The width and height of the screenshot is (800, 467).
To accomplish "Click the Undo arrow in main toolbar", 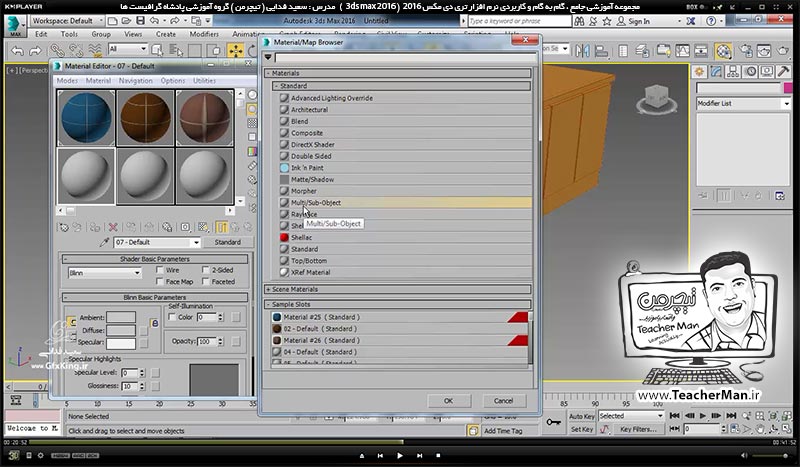I will tap(17, 51).
